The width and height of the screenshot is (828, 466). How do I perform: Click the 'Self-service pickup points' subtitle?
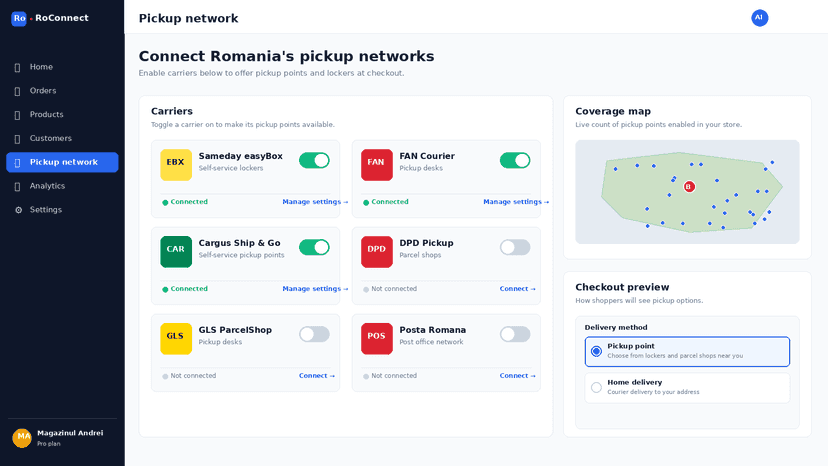[x=241, y=255]
